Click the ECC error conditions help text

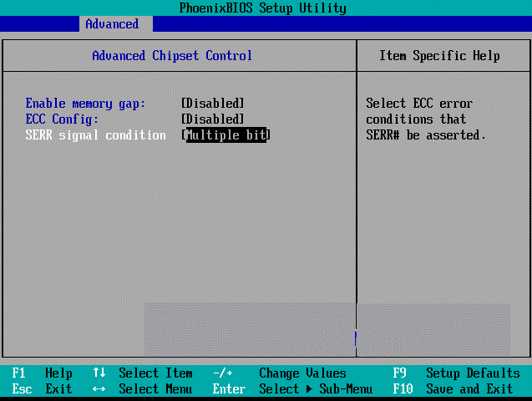[425, 119]
